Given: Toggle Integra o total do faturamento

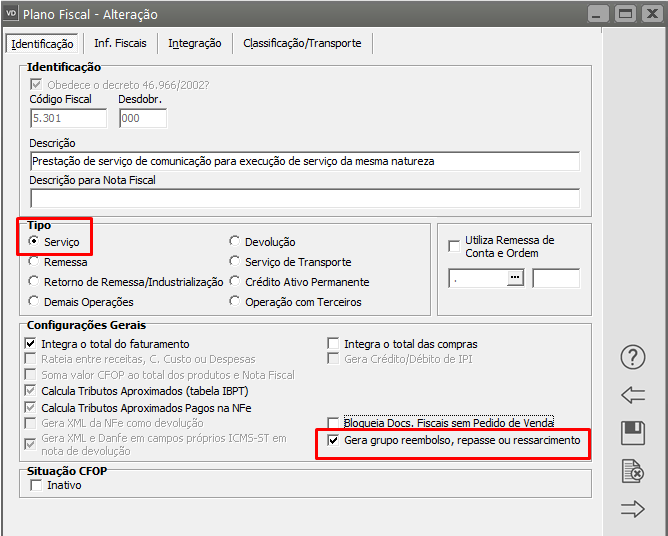Looking at the screenshot, I should coord(33,344).
